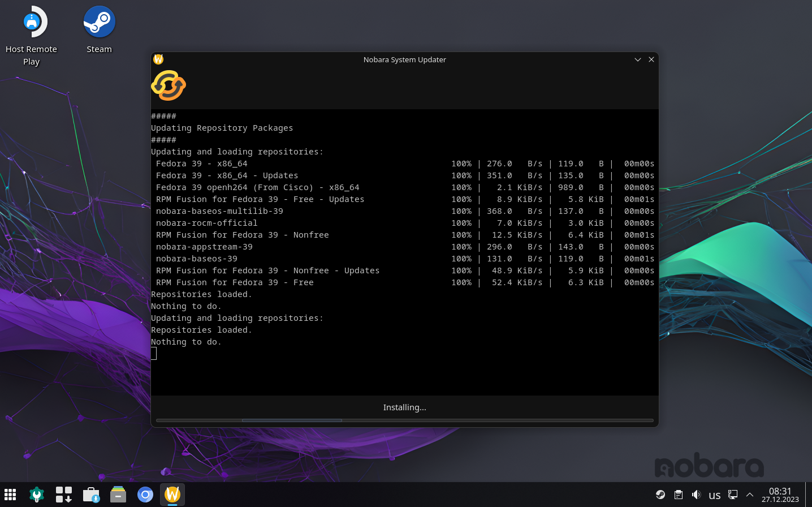Click the Nobara Updater title bar icon

[x=158, y=59]
